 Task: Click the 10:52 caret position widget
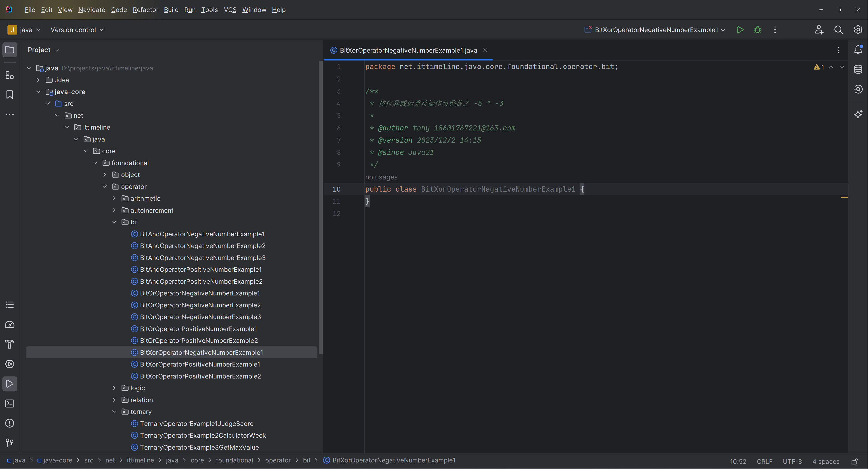(738, 461)
